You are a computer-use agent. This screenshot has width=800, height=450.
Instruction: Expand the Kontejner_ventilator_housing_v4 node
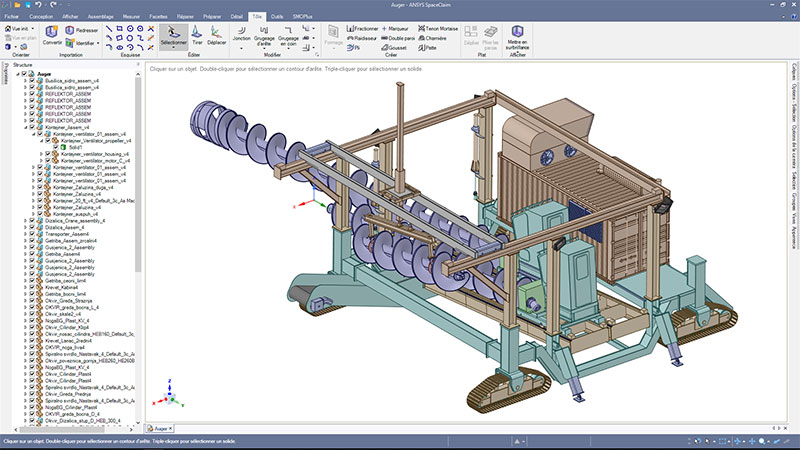click(40, 154)
